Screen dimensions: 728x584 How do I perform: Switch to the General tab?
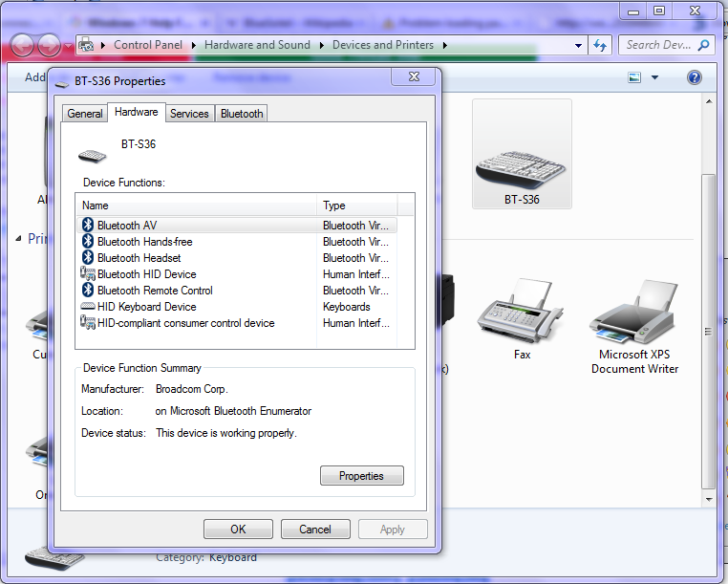click(84, 114)
